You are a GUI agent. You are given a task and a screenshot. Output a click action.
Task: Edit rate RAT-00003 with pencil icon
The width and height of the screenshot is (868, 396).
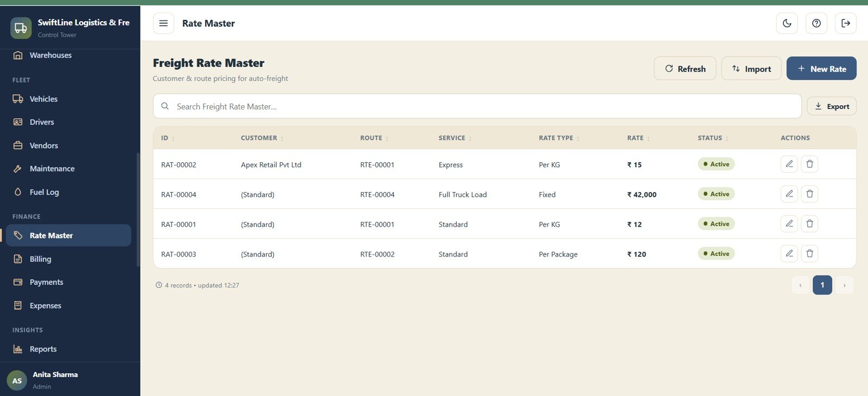(789, 253)
